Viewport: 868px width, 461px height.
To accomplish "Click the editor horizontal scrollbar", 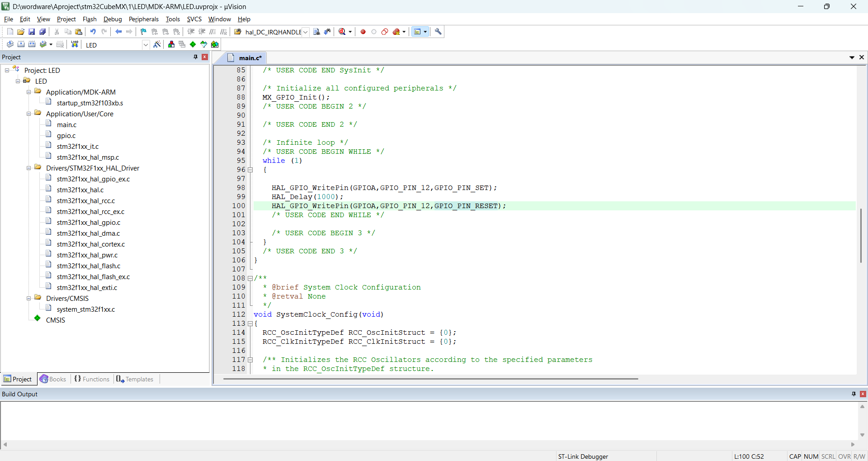I will click(x=430, y=379).
